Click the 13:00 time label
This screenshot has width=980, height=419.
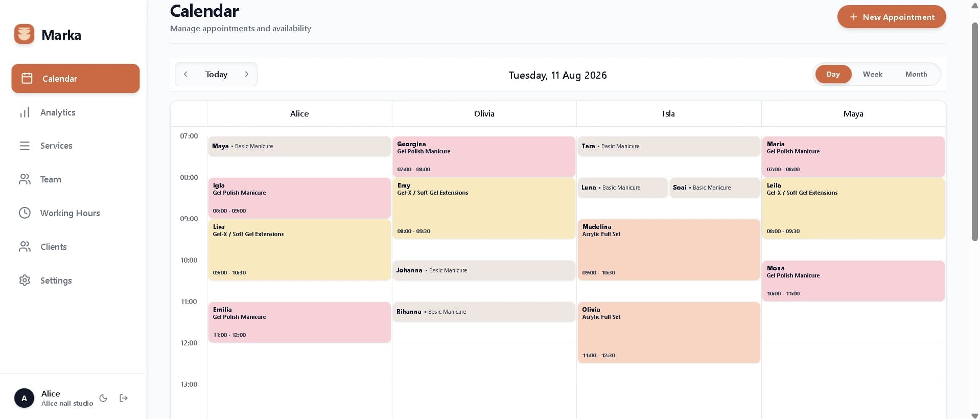pyautogui.click(x=189, y=384)
